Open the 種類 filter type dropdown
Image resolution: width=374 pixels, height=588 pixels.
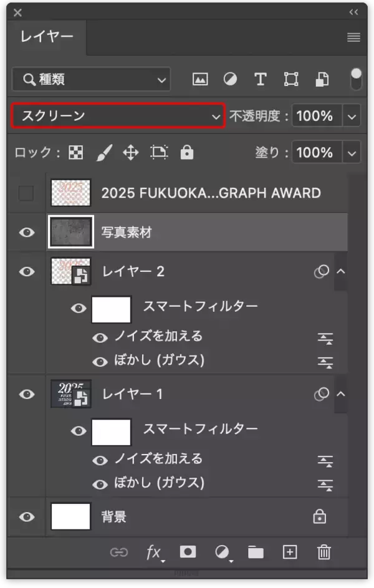click(x=92, y=79)
